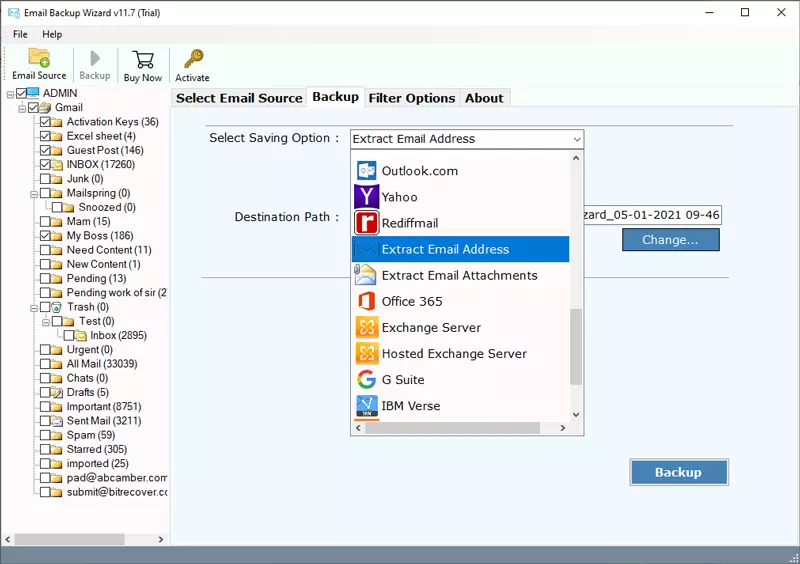Click the Trash bin folder icon

pyautogui.click(x=57, y=307)
